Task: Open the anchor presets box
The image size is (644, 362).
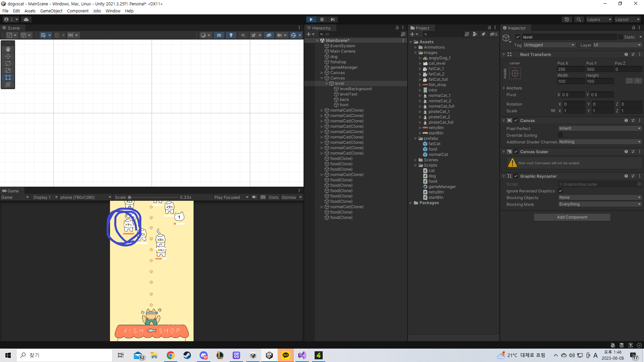Action: [x=515, y=73]
